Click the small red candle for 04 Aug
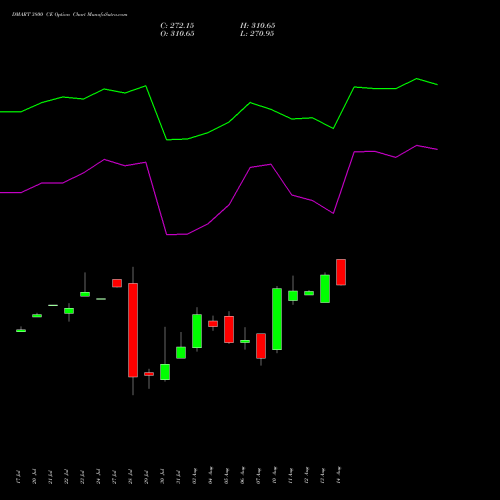 click(213, 324)
